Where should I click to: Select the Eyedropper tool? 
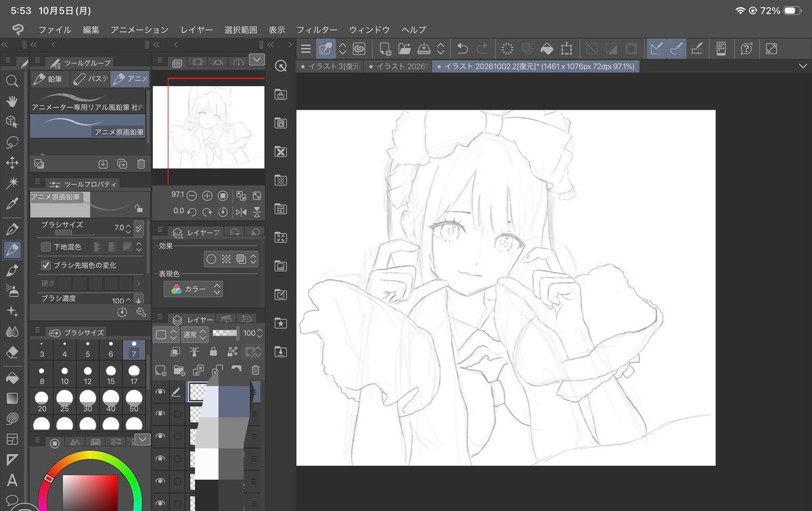click(12, 203)
